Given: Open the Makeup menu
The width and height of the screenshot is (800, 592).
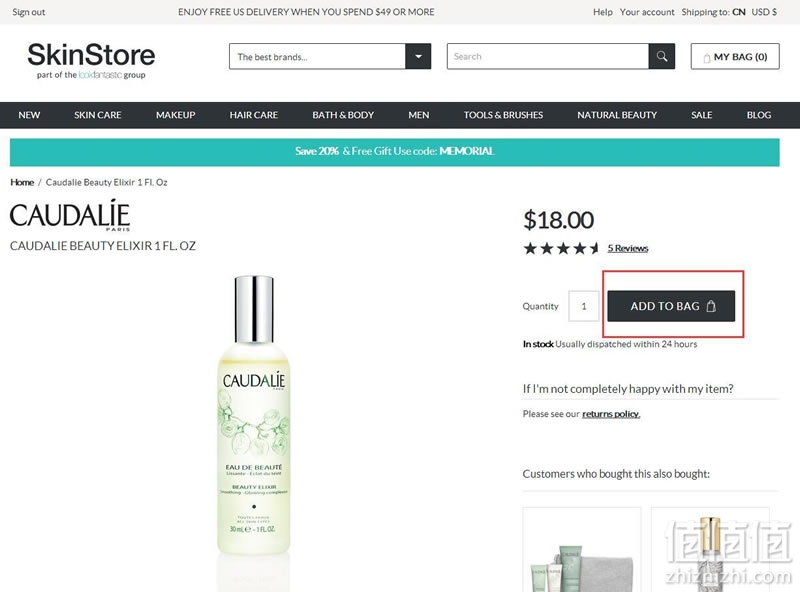Looking at the screenshot, I should pos(176,115).
